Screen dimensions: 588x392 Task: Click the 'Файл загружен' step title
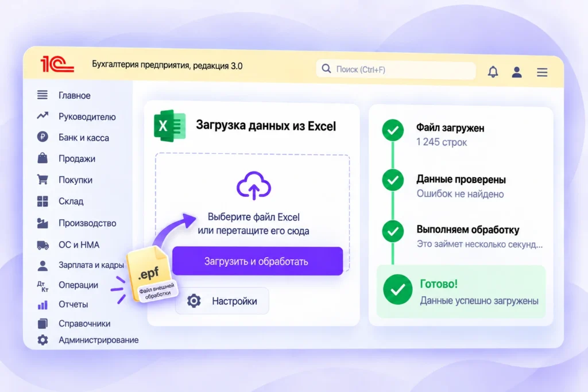(x=450, y=128)
